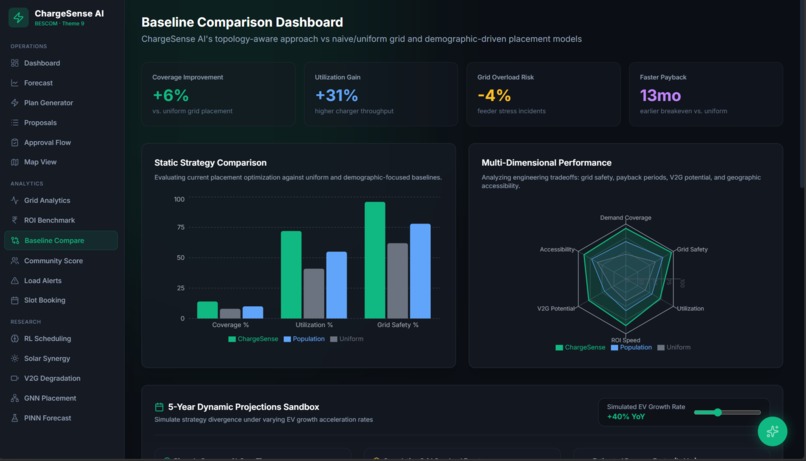Click the +40% YoY growth value
Viewport: 806px width, 461px height.
pos(626,416)
